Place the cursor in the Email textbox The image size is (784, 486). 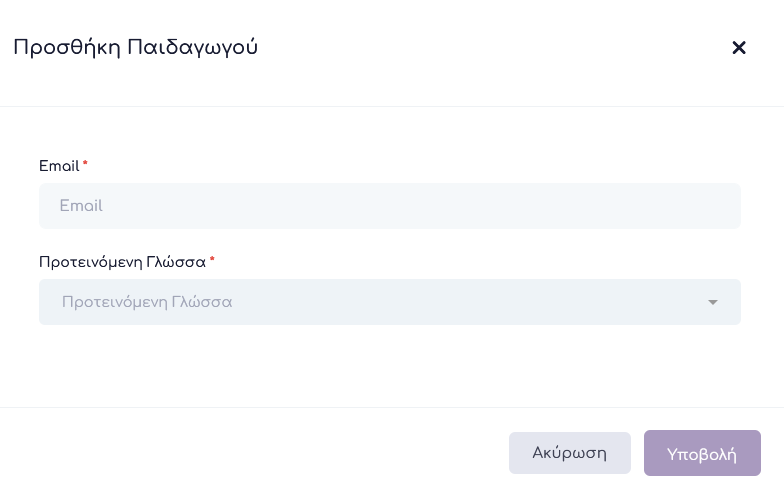click(x=390, y=206)
